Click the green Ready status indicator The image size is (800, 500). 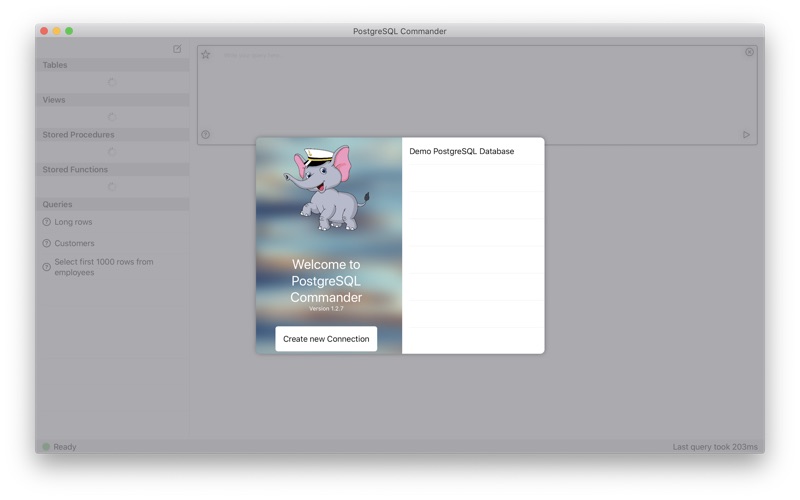tap(46, 446)
